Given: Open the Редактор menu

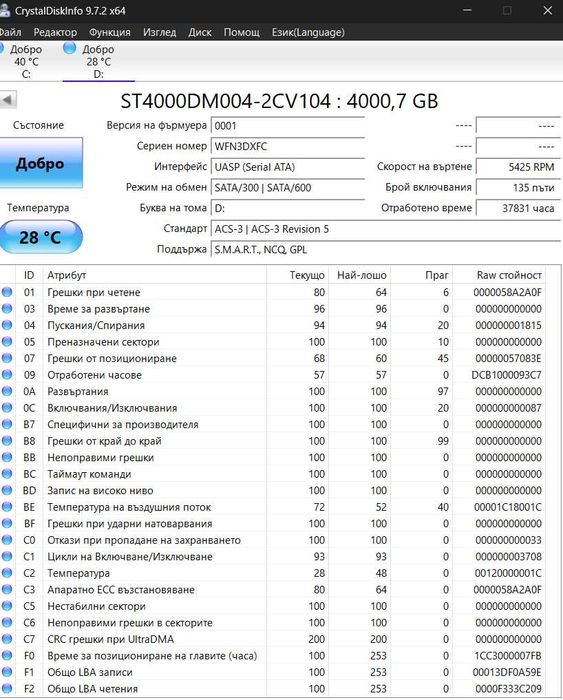Looking at the screenshot, I should coord(55,32).
